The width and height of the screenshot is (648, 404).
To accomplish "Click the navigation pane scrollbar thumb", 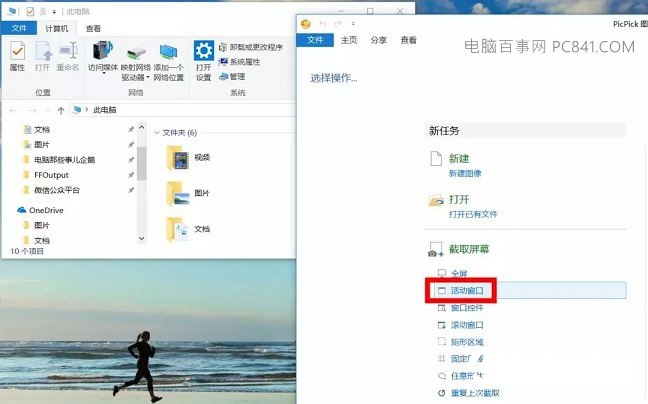I will click(141, 163).
